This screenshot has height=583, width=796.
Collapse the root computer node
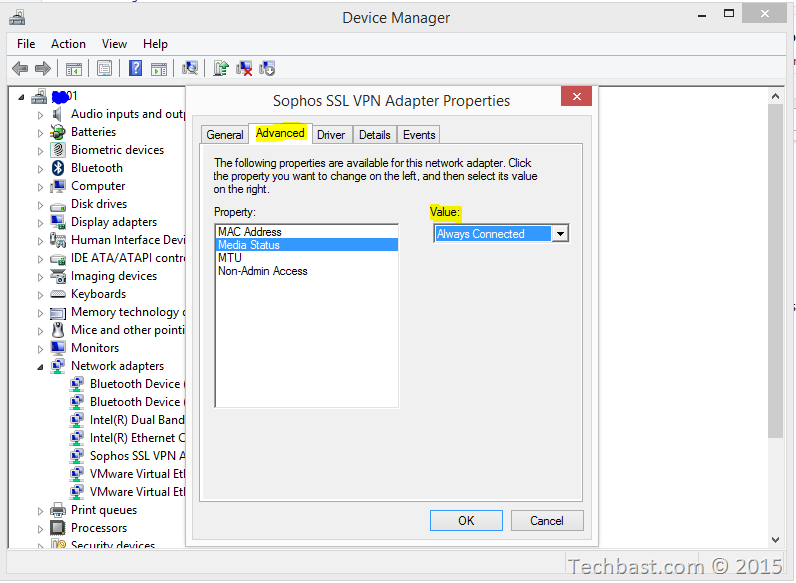tap(21, 97)
